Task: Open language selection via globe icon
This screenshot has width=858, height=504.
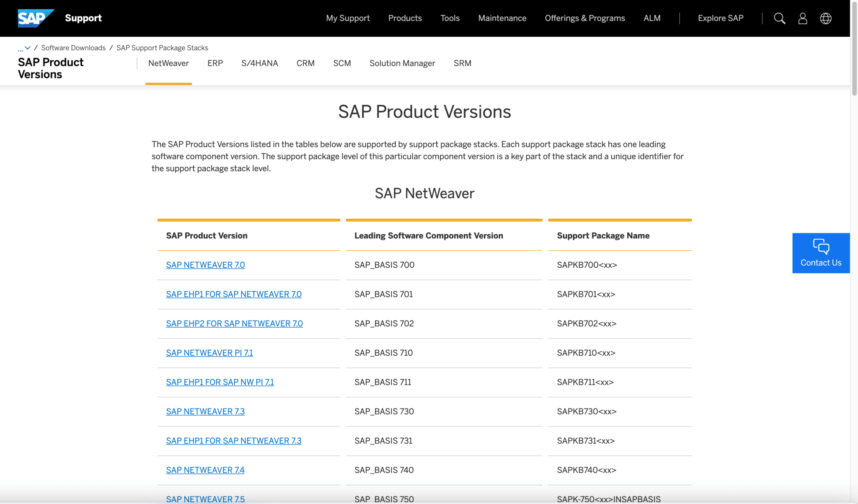Action: pos(825,18)
